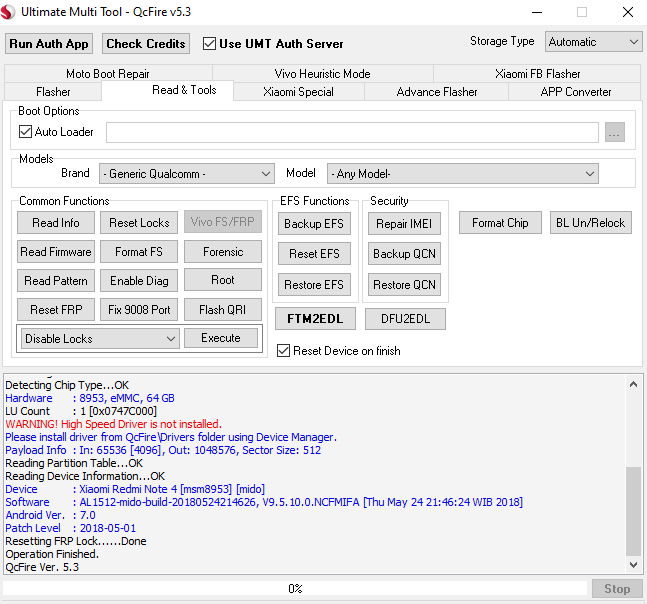Click the Enable Diag button
The width and height of the screenshot is (647, 604).
139,281
